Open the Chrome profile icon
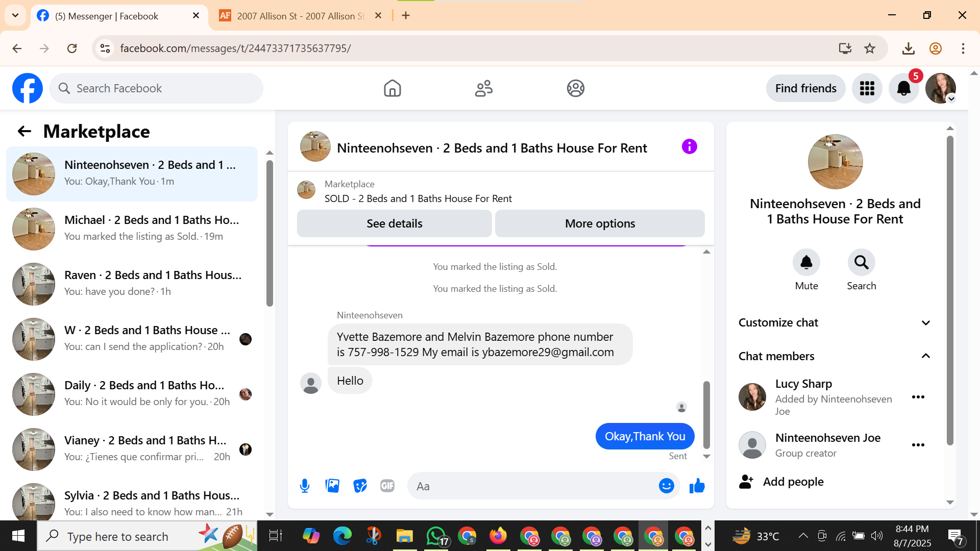The width and height of the screenshot is (980, 551). pyautogui.click(x=936, y=48)
